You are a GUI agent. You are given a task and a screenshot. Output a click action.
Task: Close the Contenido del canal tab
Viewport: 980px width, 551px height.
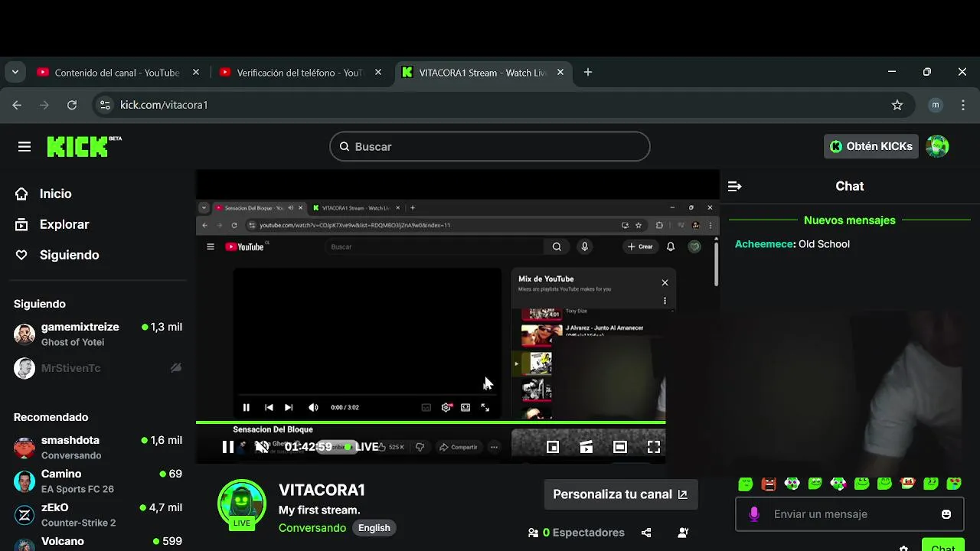tap(196, 72)
